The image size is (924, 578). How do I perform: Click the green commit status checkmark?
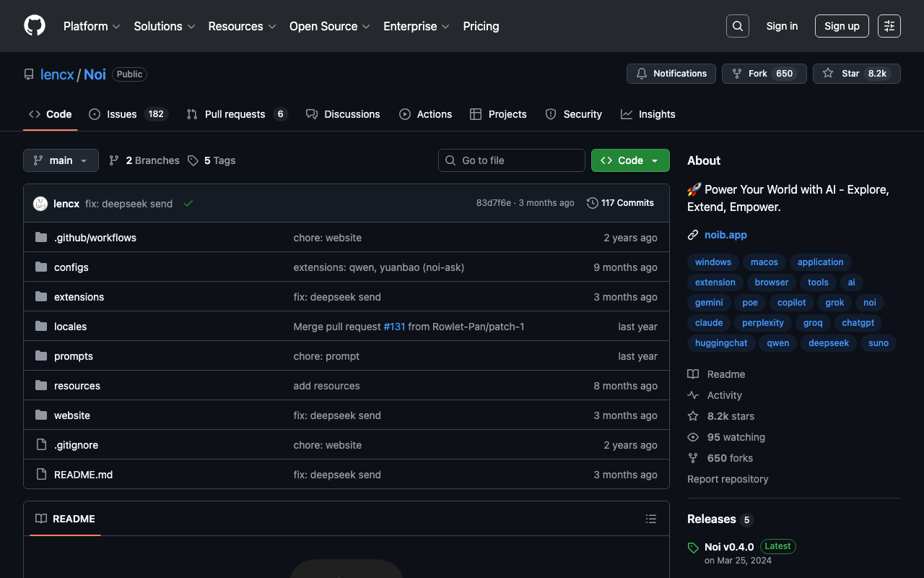pos(188,204)
